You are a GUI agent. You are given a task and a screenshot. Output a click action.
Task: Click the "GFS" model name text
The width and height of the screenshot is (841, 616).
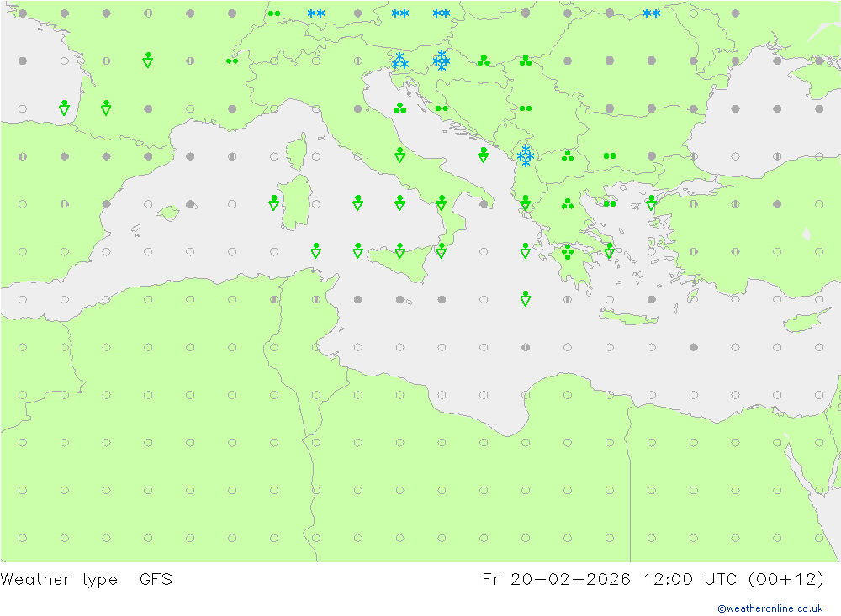[x=156, y=580]
